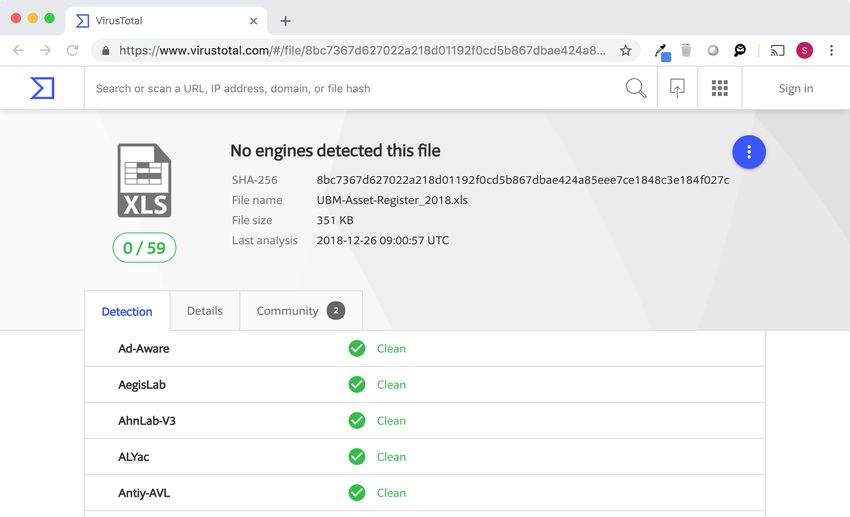Open the Community tab
The height and width of the screenshot is (517, 850).
(x=301, y=311)
